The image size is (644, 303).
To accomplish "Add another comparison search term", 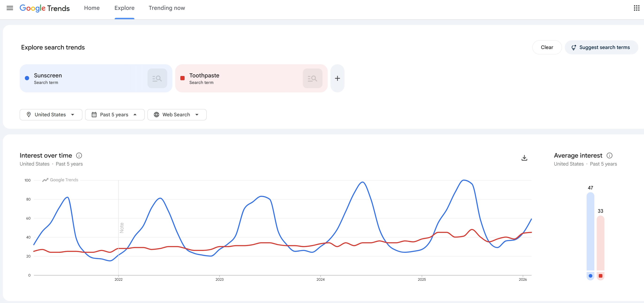I will (x=337, y=78).
